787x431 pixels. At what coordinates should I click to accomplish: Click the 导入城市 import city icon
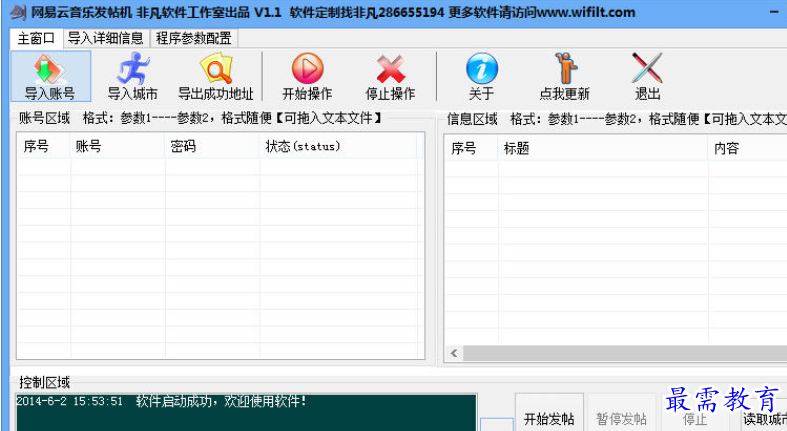coord(133,76)
